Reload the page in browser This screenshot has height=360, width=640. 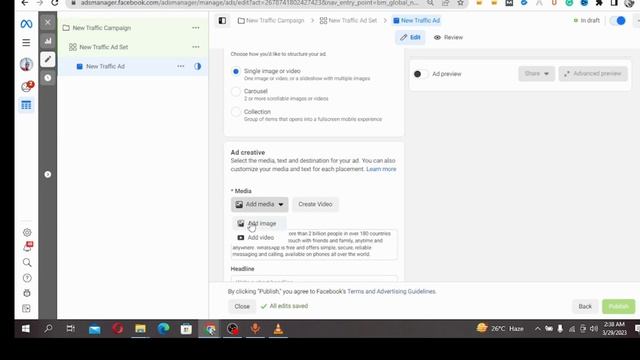point(54,3)
